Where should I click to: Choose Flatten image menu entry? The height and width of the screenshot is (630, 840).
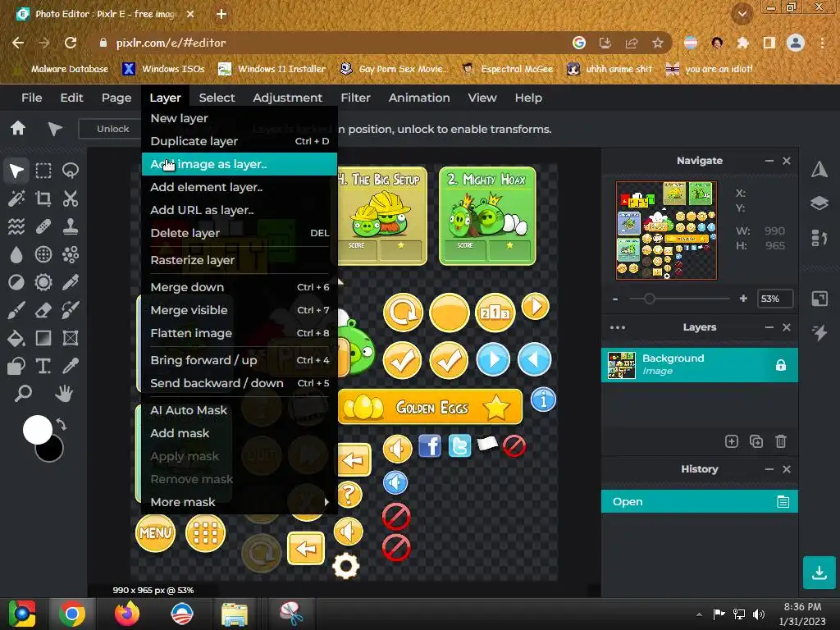point(239,333)
